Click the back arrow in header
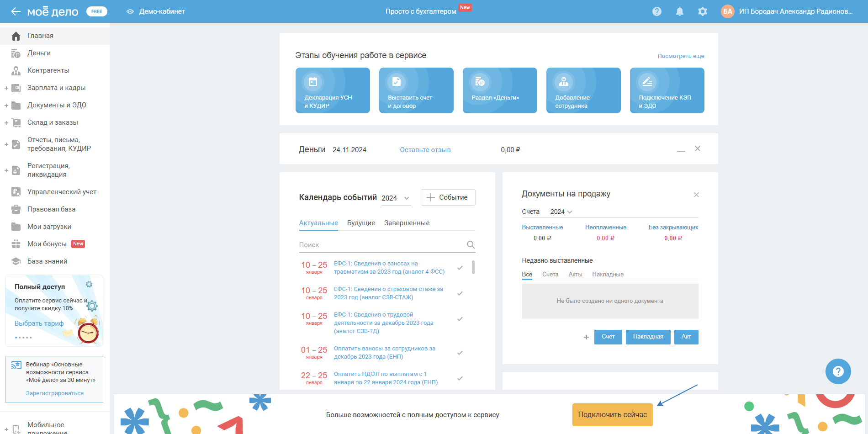This screenshot has height=434, width=868. [x=16, y=11]
